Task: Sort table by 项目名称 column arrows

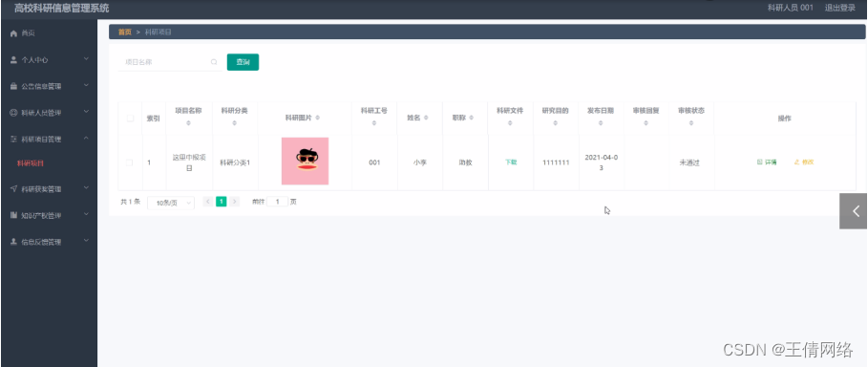Action: coord(189,123)
